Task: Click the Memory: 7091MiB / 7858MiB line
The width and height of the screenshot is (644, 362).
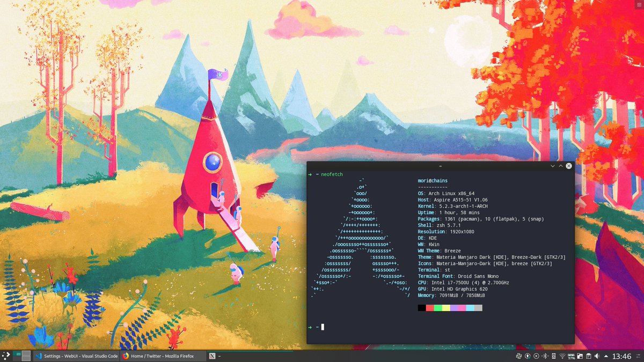Action: coord(451,295)
